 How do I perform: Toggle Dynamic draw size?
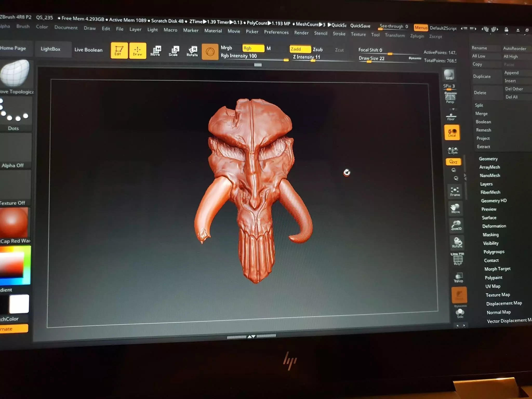click(415, 58)
